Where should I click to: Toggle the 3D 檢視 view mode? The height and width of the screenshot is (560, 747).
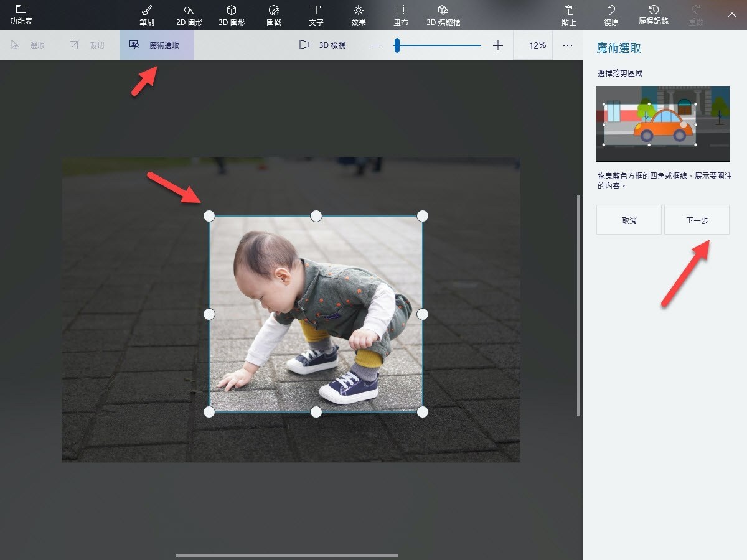322,45
